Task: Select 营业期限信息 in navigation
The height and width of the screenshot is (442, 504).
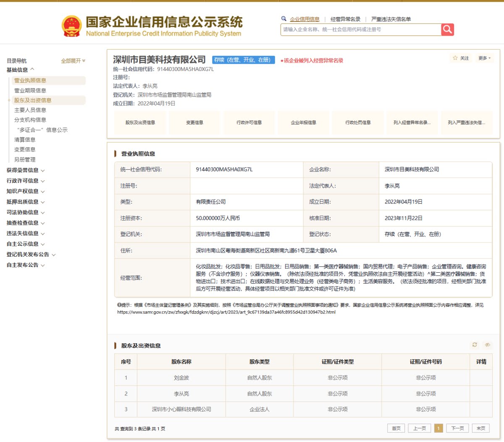Action: tap(30, 90)
